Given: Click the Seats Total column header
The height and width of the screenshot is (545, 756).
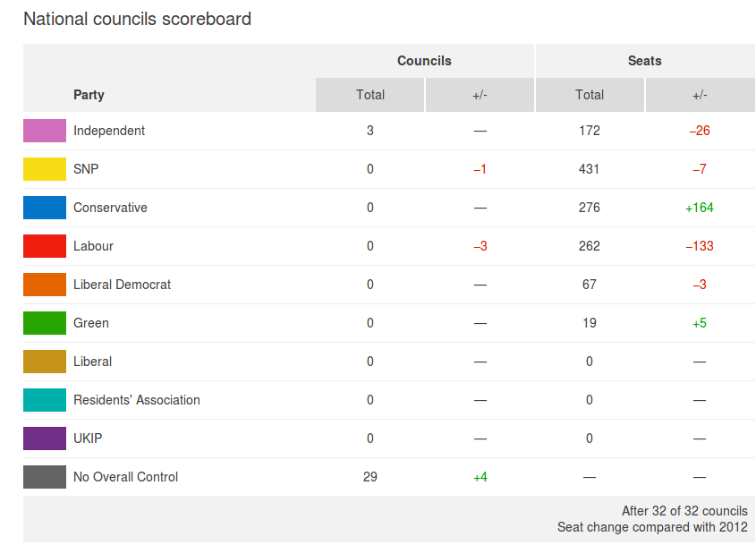Looking at the screenshot, I should coord(590,95).
